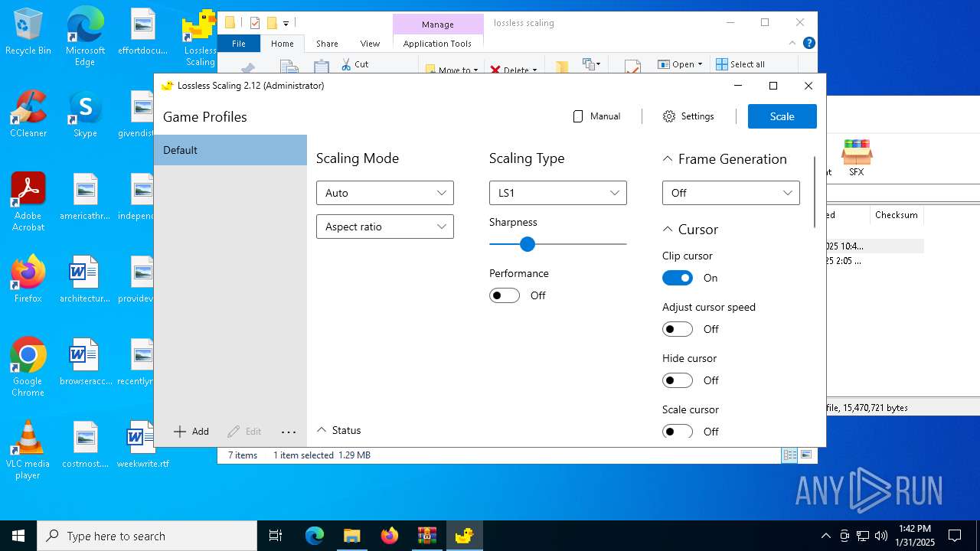Open the notification center icon
The width and height of the screenshot is (980, 551).
pos(955,536)
